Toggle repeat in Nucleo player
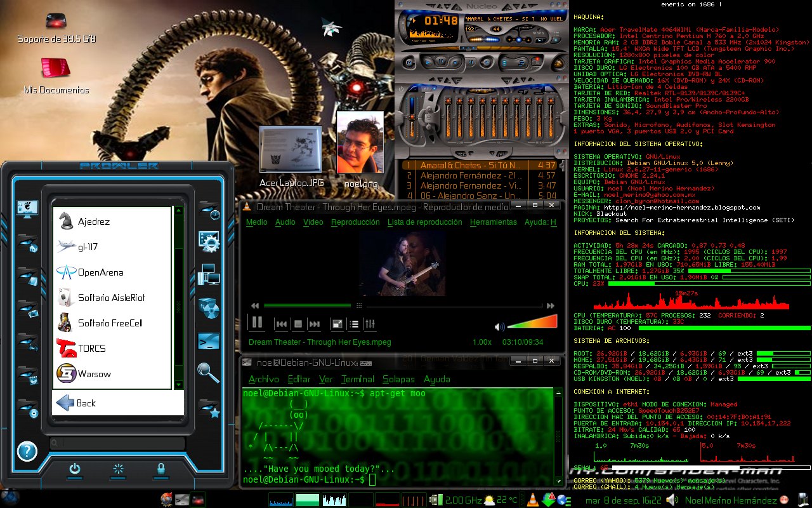This screenshot has width=812, height=508. tap(537, 62)
